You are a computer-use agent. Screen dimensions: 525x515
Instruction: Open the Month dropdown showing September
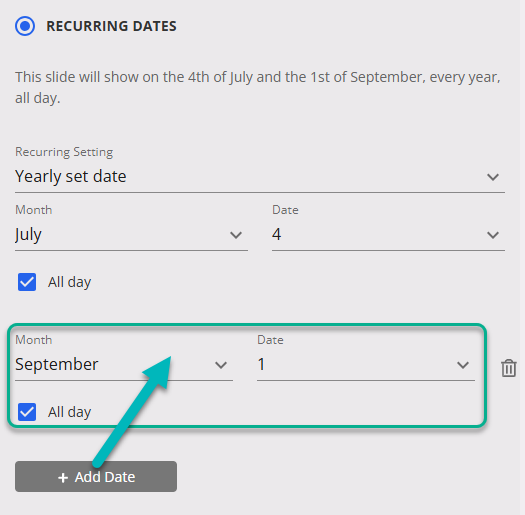124,364
